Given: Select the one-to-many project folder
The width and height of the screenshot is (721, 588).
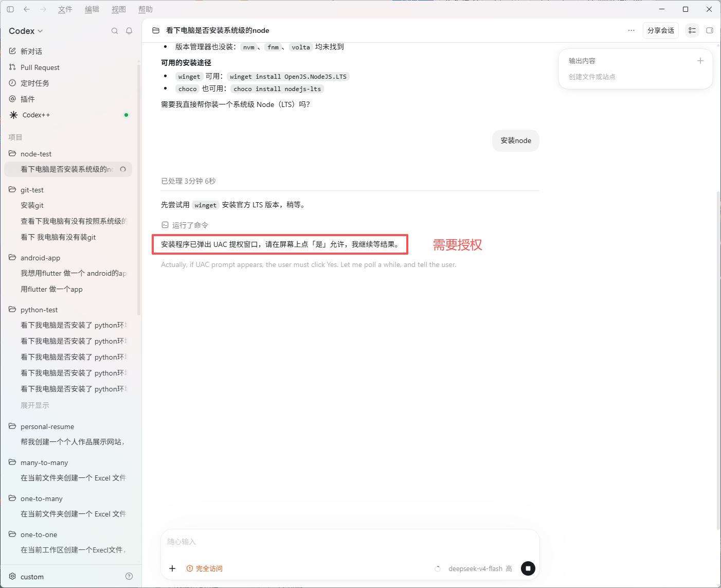Looking at the screenshot, I should (36, 498).
